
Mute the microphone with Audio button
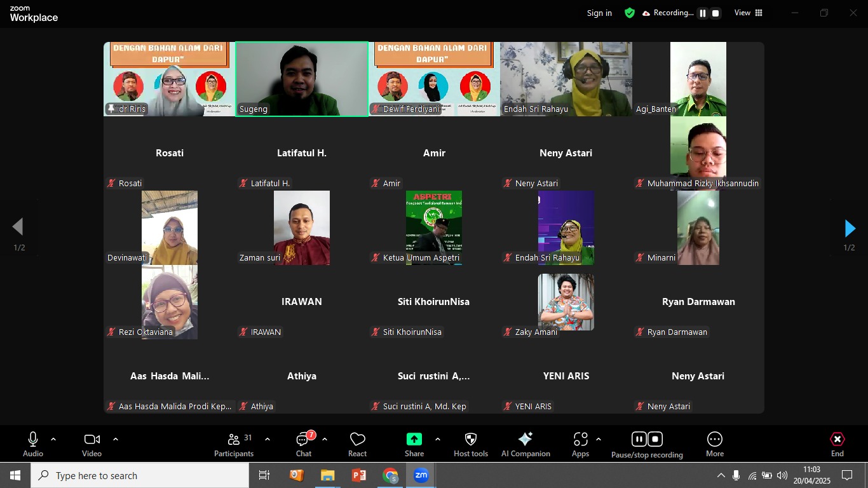click(x=33, y=444)
